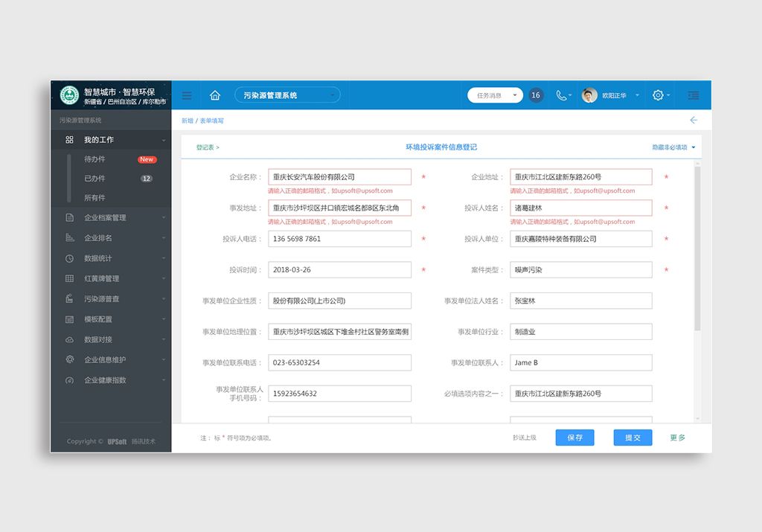762x532 pixels.
Task: Click the 必填选项内容之一 field
Action: [x=580, y=394]
